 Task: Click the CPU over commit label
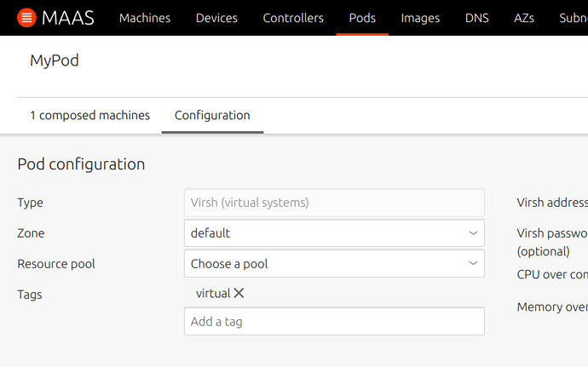[x=552, y=274]
